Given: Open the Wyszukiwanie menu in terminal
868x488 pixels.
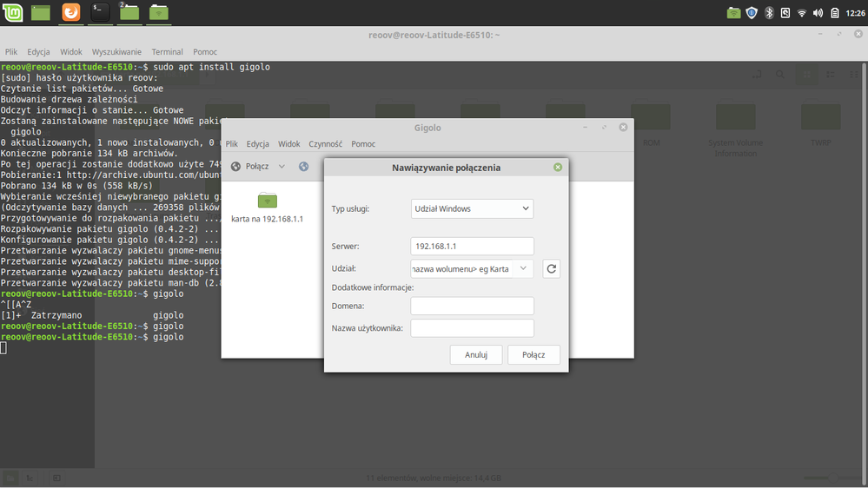Looking at the screenshot, I should tap(116, 52).
